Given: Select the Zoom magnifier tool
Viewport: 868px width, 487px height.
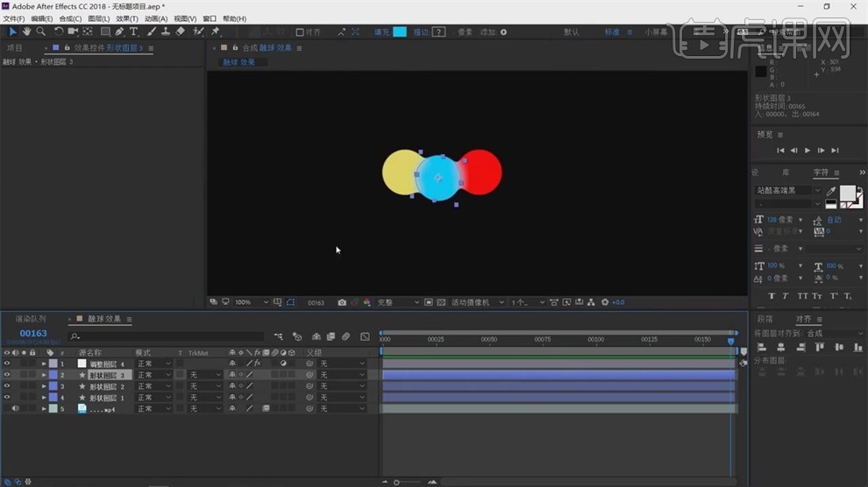Looking at the screenshot, I should pyautogui.click(x=40, y=32).
